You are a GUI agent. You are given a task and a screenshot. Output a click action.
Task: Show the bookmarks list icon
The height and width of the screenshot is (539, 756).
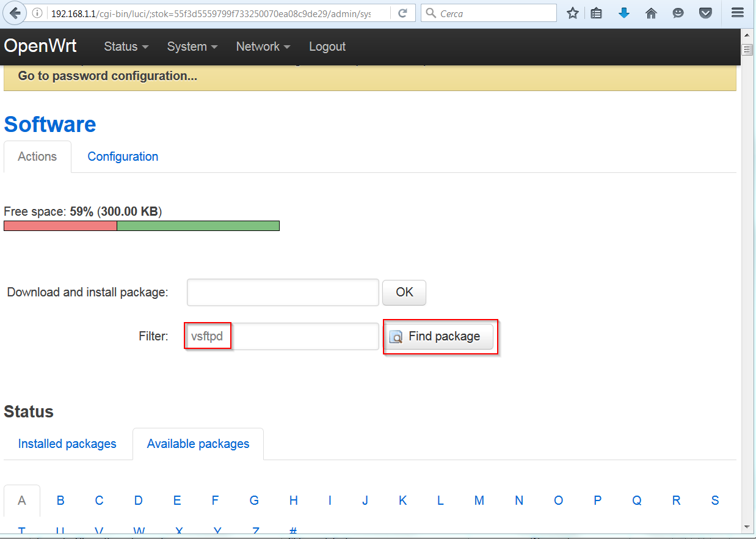click(597, 13)
